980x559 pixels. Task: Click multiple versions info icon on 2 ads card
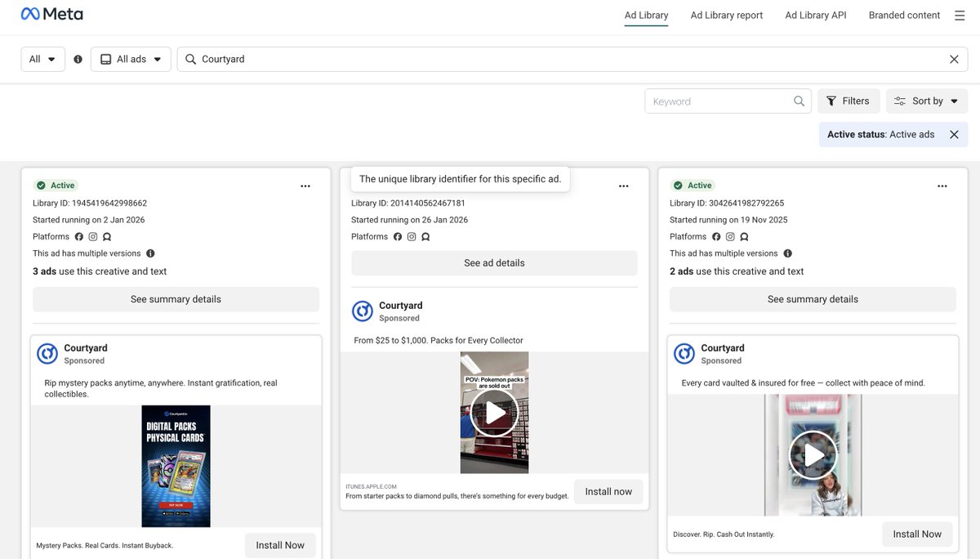point(787,253)
